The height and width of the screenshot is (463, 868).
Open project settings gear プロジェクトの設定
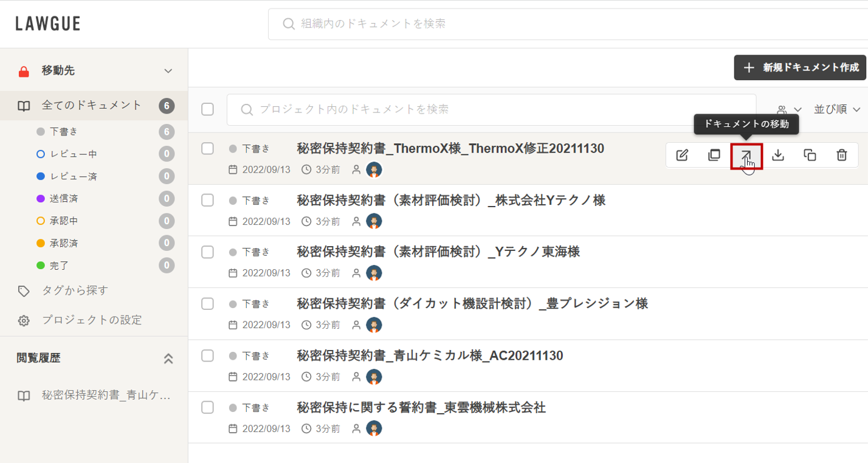pyautogui.click(x=24, y=320)
